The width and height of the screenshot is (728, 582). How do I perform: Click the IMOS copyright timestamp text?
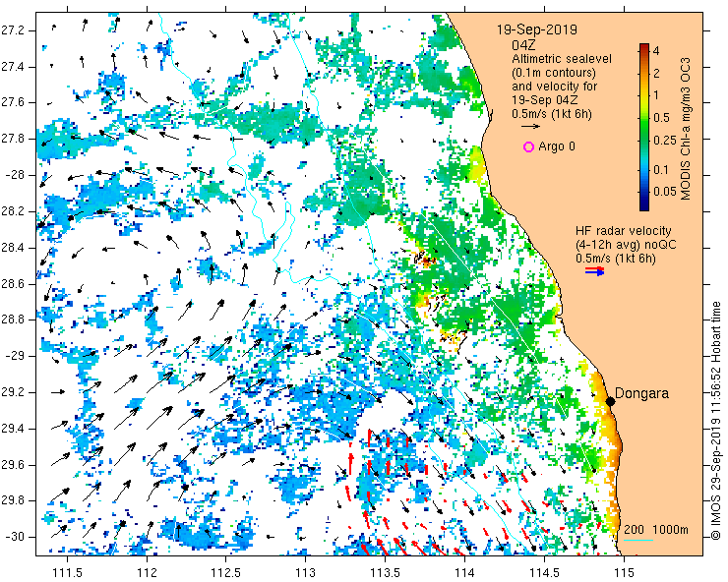(716, 421)
